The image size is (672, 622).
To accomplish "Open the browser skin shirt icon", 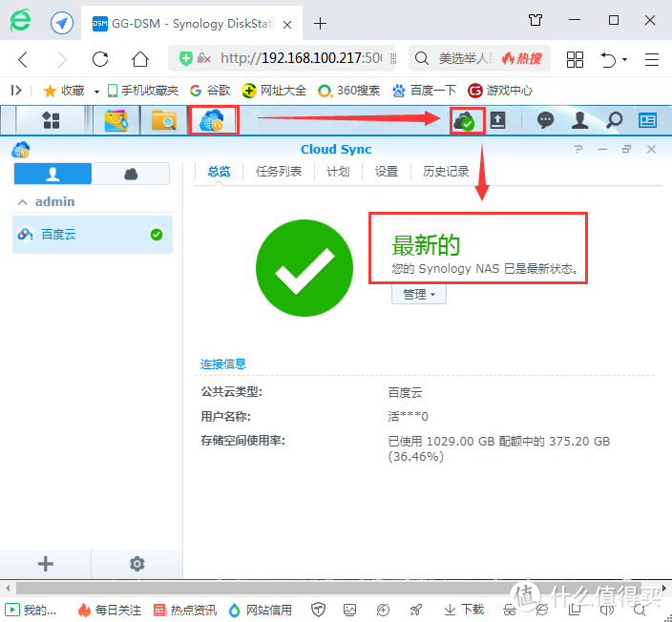I will tap(535, 20).
